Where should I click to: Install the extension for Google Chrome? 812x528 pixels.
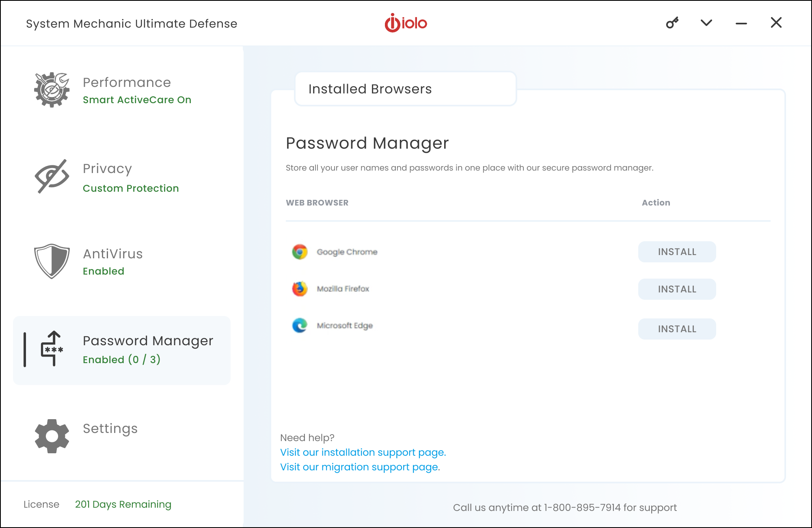pyautogui.click(x=677, y=252)
